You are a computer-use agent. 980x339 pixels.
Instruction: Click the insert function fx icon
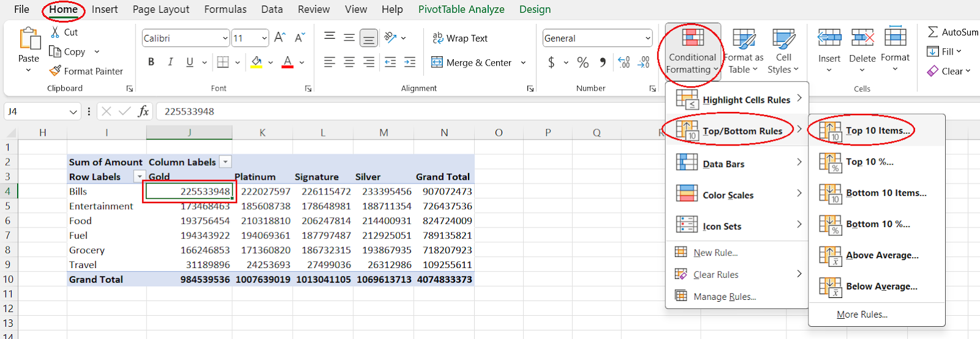coord(143,111)
